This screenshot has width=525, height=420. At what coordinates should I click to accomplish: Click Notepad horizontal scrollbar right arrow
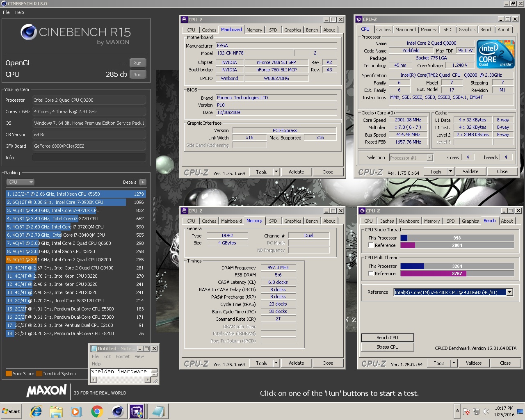(148, 380)
